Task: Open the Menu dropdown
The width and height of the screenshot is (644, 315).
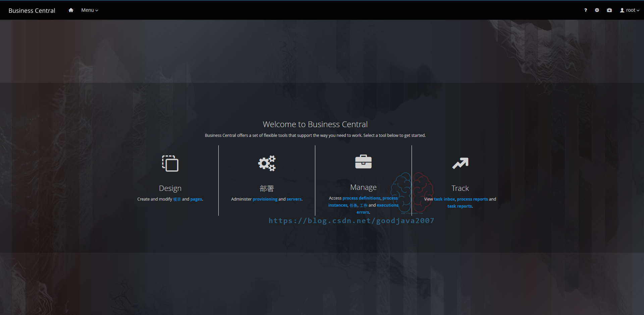Action: pos(90,10)
